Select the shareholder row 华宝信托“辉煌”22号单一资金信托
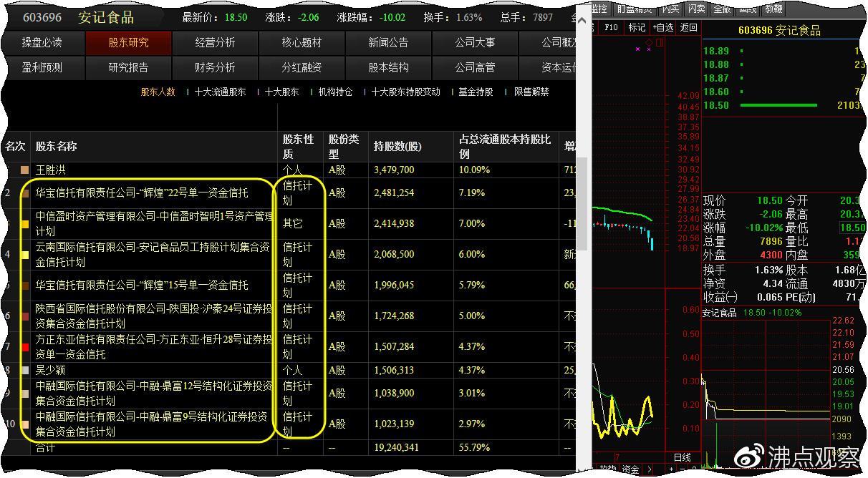 pyautogui.click(x=142, y=193)
